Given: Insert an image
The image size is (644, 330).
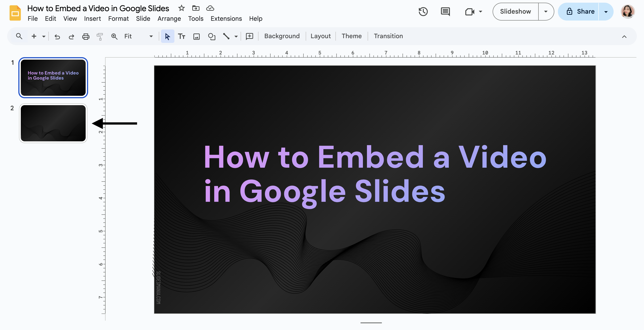Looking at the screenshot, I should [x=197, y=36].
